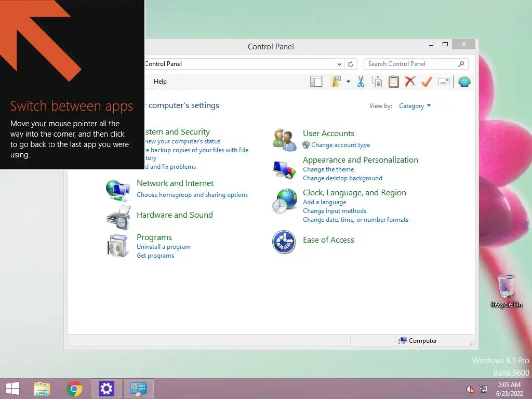Screen dimensions: 532x399
Task: Click the navigation pane layout icon
Action: 316,82
